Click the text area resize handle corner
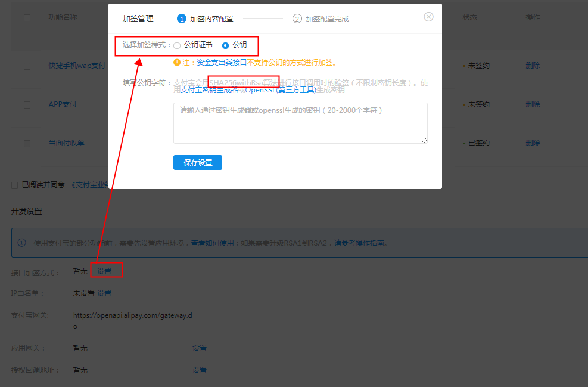 (x=424, y=140)
